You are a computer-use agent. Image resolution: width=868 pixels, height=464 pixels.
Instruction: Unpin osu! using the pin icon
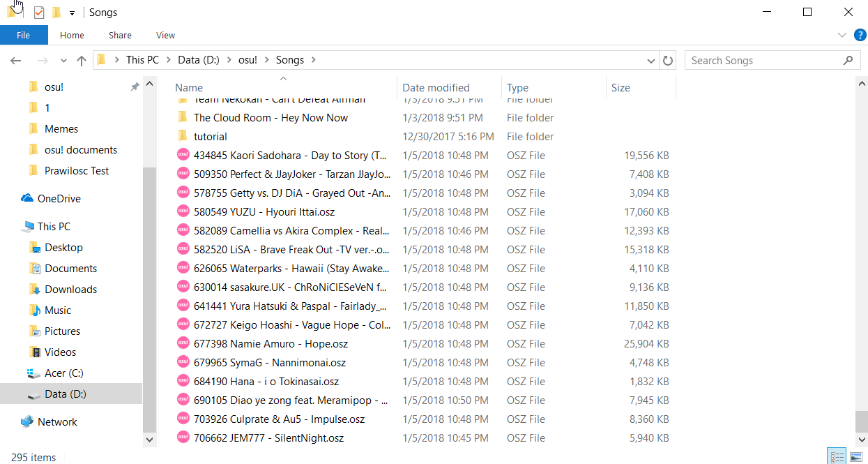pos(135,87)
